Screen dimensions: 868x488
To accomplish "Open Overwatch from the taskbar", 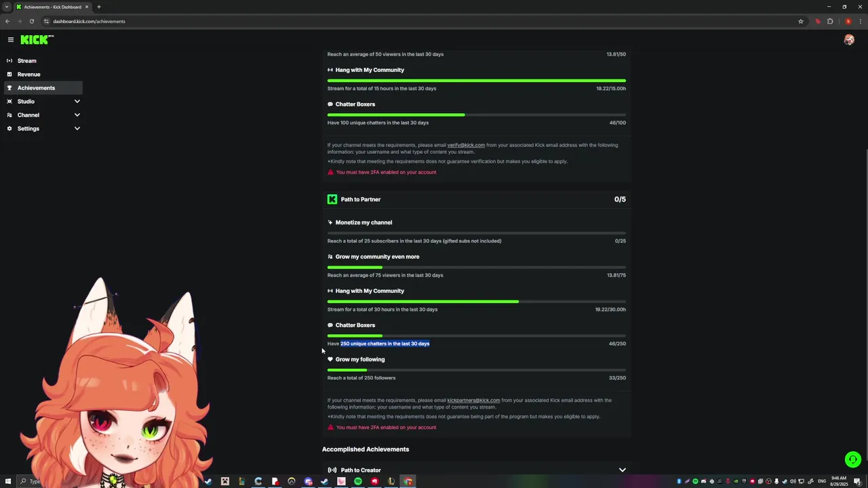I will click(x=292, y=481).
